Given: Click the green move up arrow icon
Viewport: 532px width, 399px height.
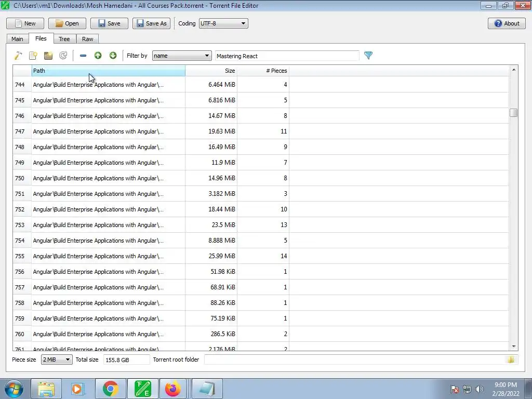Looking at the screenshot, I should (98, 56).
